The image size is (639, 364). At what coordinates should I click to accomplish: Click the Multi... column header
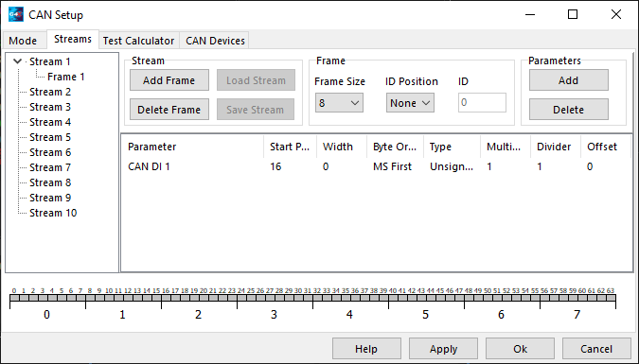[x=506, y=147]
